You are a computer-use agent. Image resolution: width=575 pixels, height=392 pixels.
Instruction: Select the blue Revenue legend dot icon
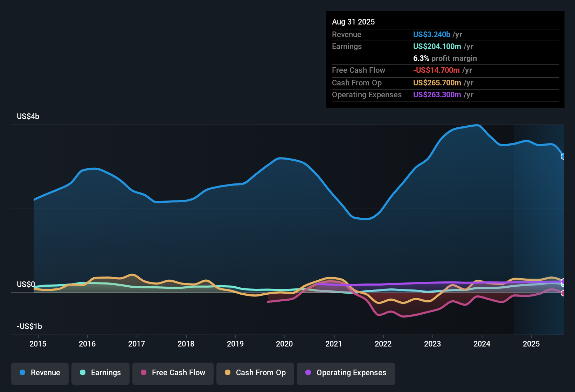pos(22,373)
